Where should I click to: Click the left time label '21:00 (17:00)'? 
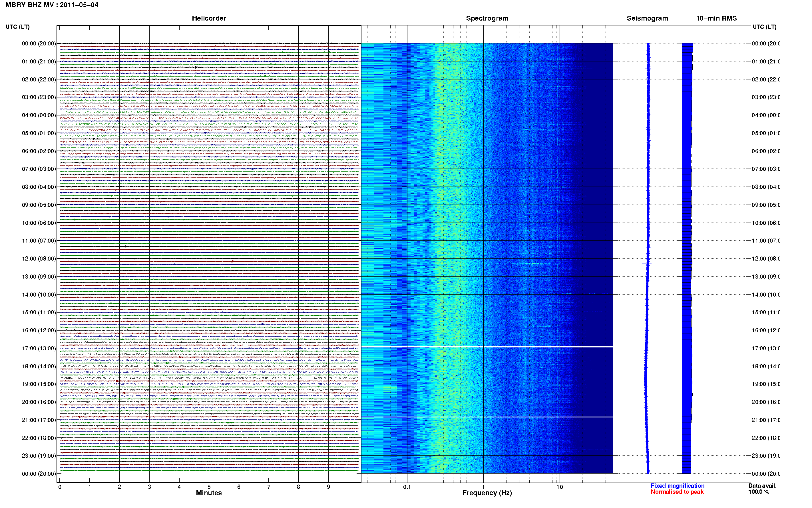coord(39,420)
